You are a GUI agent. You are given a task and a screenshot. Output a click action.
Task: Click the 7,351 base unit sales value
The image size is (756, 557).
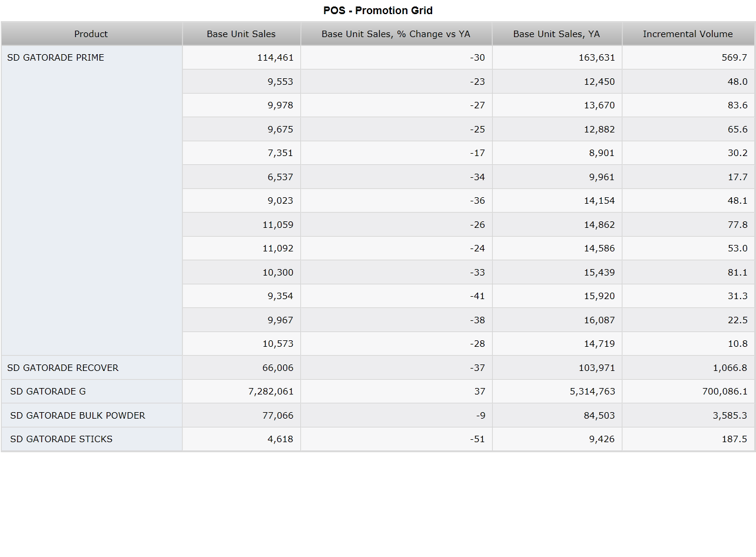coord(241,153)
